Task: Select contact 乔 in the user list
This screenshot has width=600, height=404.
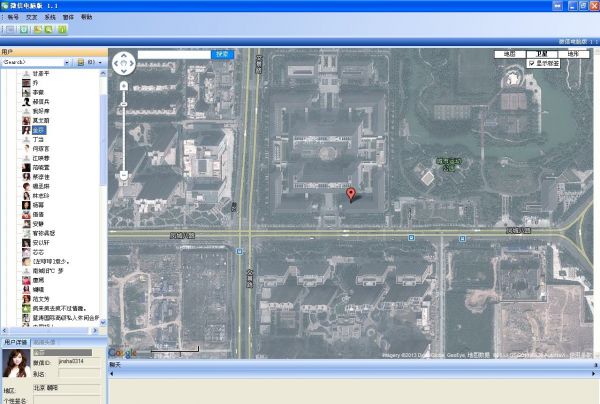Action: click(35, 83)
